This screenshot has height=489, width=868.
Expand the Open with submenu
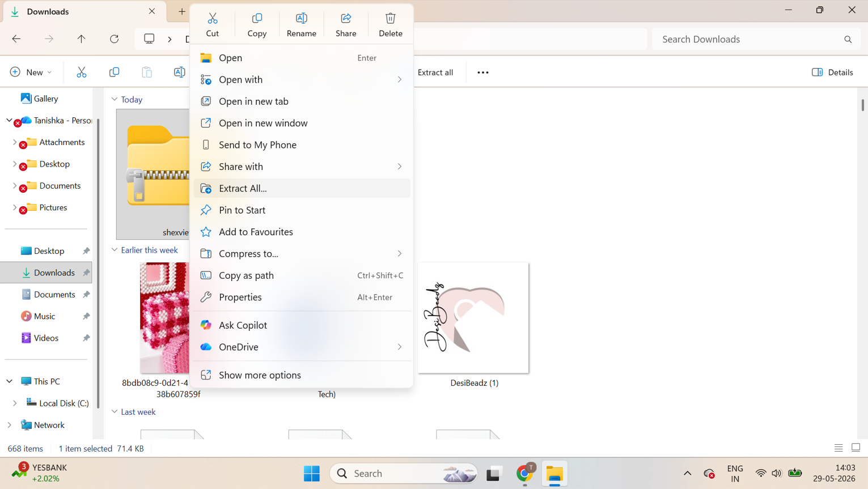coord(302,79)
